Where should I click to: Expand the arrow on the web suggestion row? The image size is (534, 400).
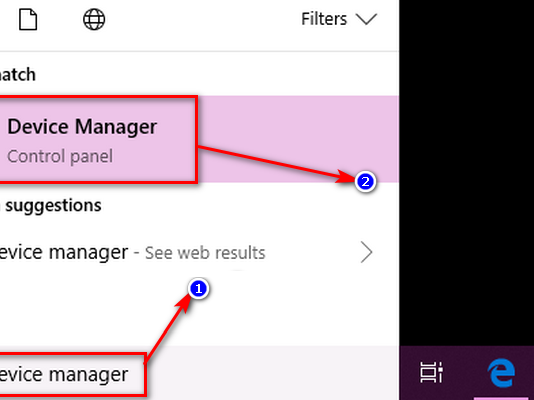point(366,252)
